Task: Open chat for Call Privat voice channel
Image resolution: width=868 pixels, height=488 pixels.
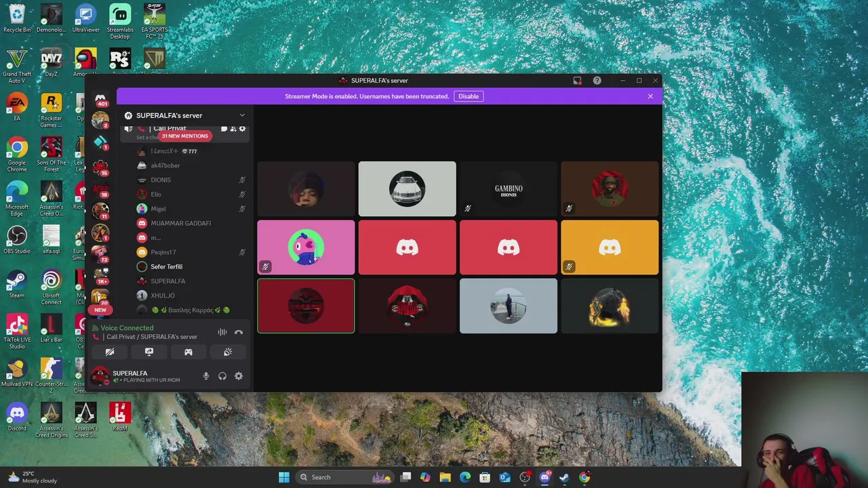Action: point(224,129)
